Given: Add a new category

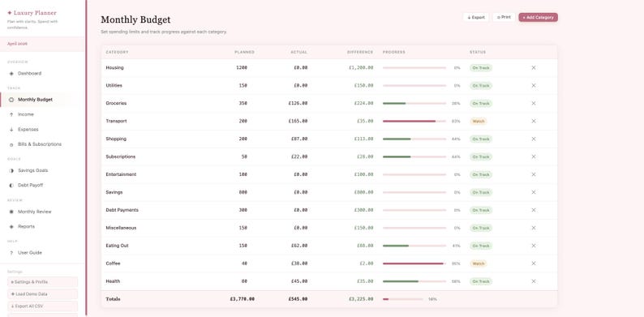Looking at the screenshot, I should (538, 17).
